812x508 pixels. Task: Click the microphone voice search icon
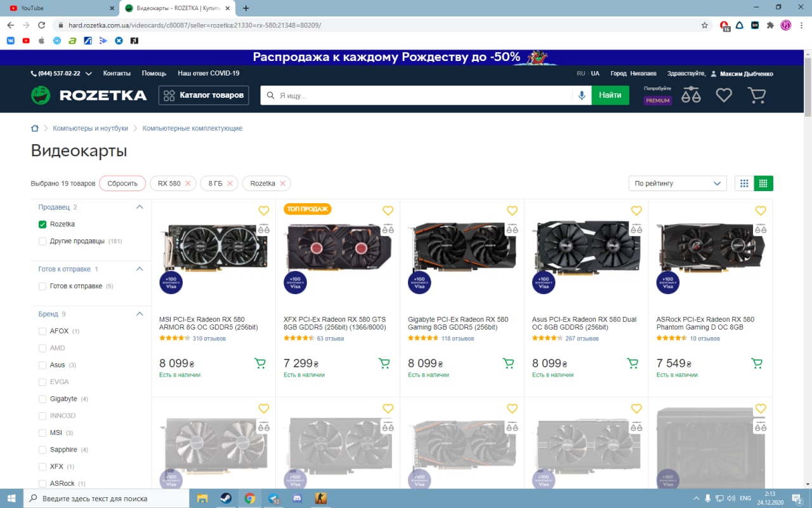click(582, 95)
